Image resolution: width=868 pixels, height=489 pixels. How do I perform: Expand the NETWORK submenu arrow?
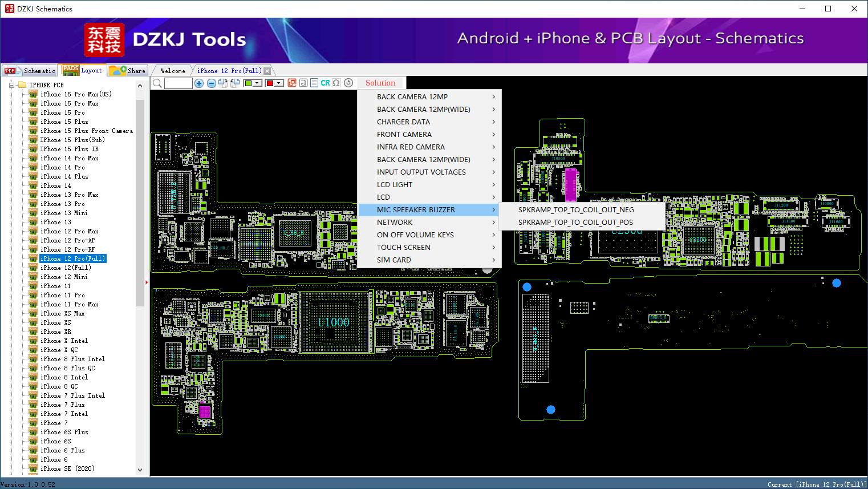(493, 223)
